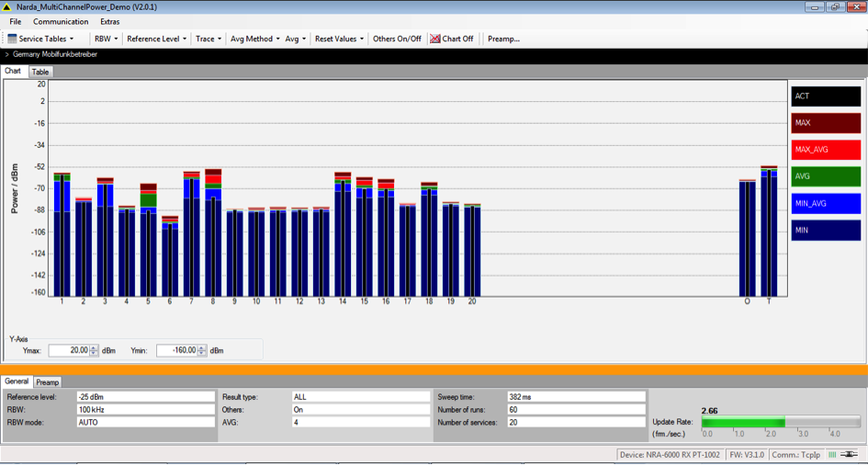Click the RBW value 100 kHz field
The height and width of the screenshot is (465, 868).
coord(146,410)
